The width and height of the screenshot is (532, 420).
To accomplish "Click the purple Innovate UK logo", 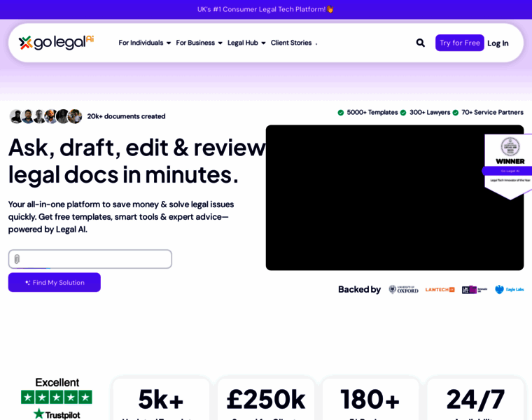I will pyautogui.click(x=475, y=289).
